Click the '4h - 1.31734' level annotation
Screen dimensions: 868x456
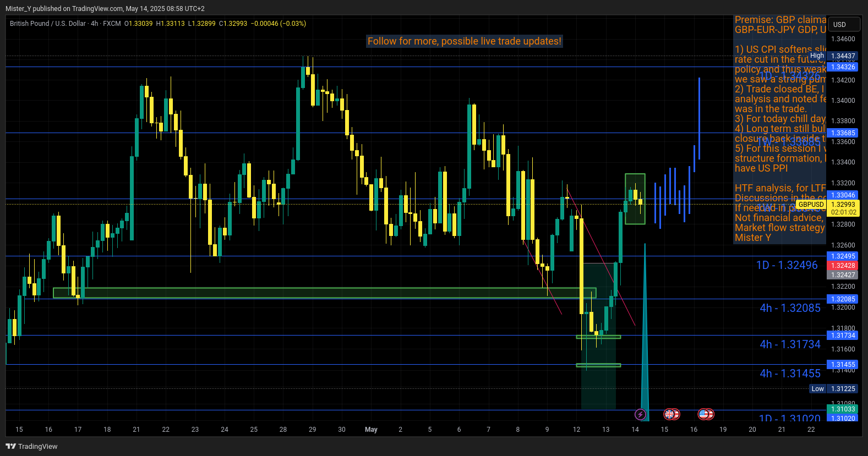(790, 344)
